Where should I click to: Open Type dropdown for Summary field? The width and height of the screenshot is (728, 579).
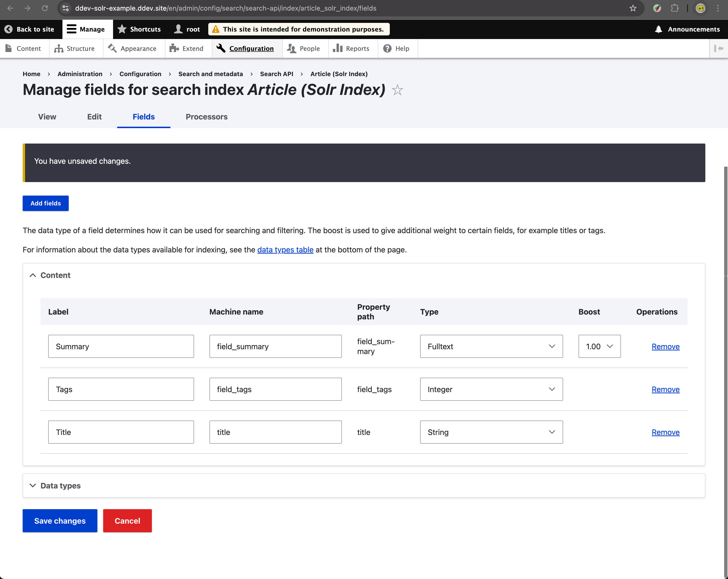[491, 346]
